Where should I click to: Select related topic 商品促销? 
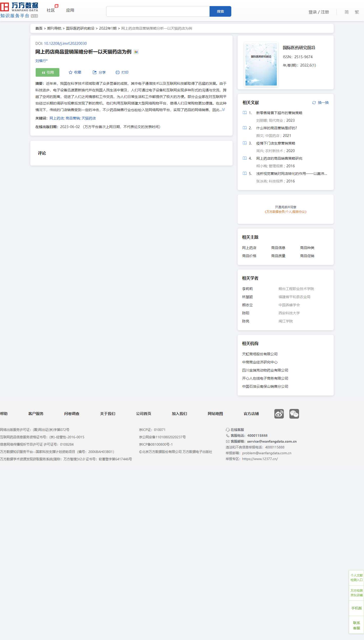(307, 256)
